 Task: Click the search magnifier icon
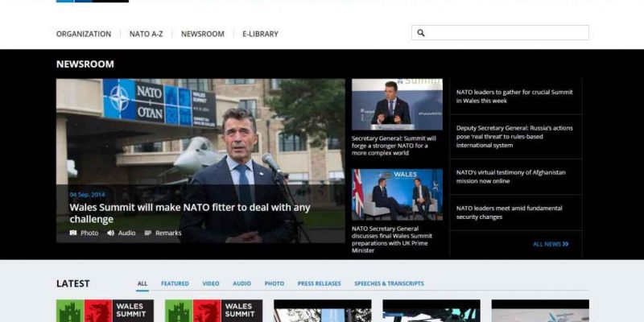click(420, 33)
